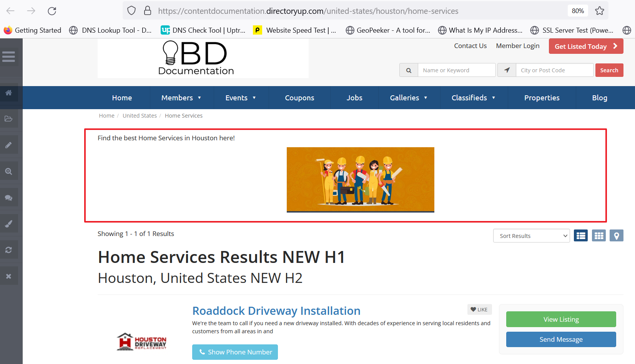635x364 pixels.
Task: Click the Send Message button
Action: click(x=561, y=339)
